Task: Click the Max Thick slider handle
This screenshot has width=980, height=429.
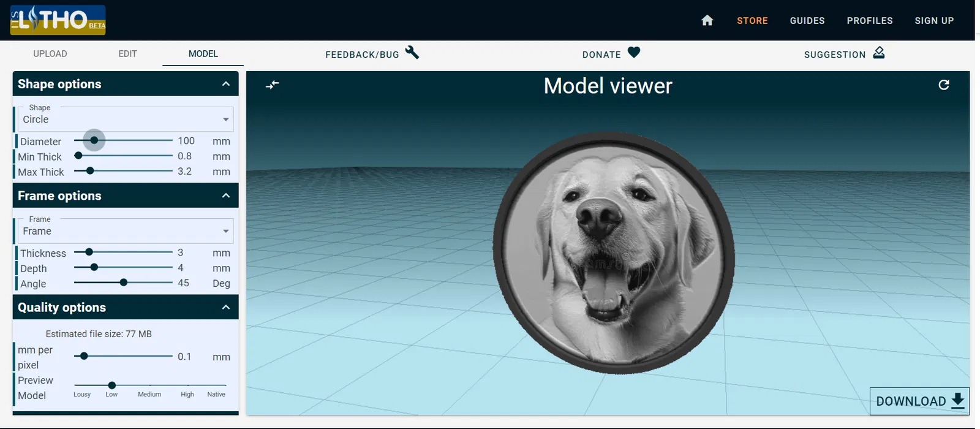Action: pos(90,171)
